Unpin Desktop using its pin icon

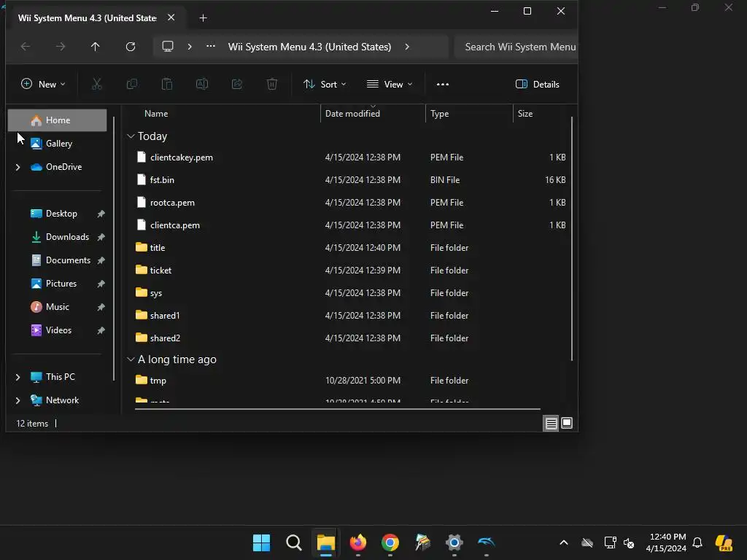click(x=101, y=214)
